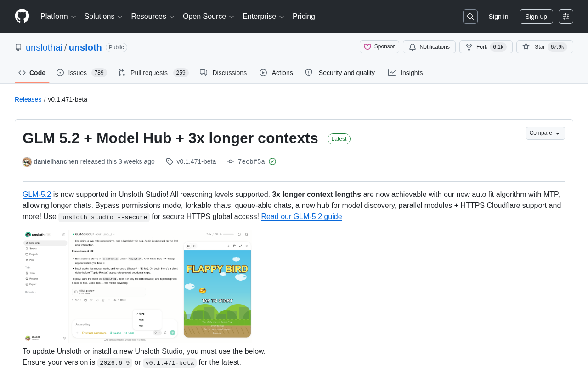Click the repository icon beside unslothai
This screenshot has width=588, height=368.
coord(18,47)
